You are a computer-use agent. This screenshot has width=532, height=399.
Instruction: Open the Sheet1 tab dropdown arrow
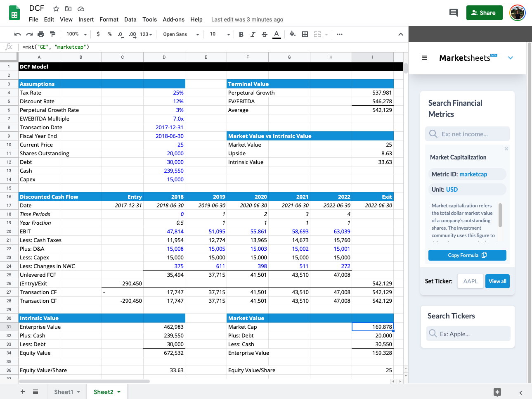tap(78, 392)
